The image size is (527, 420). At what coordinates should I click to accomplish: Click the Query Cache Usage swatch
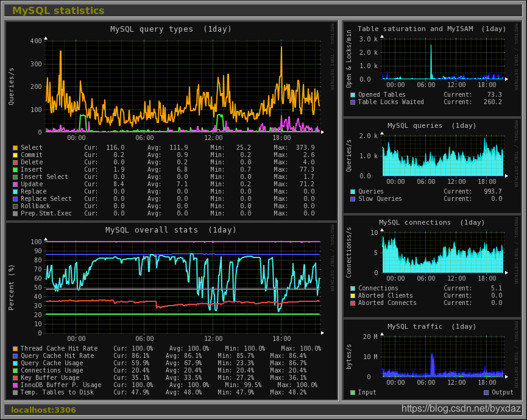point(15,363)
